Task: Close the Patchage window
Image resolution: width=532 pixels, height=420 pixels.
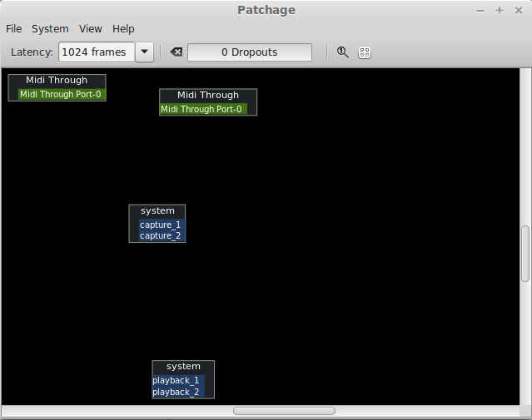Action: 519,11
